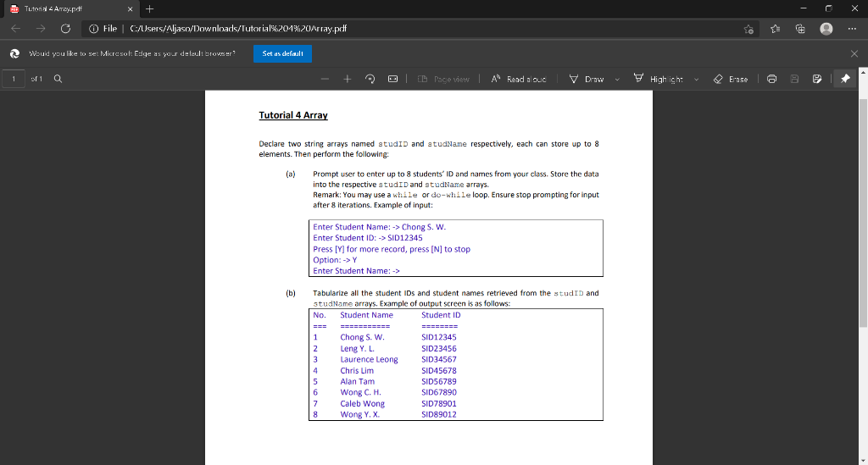Click scrollbar up arrow

(x=863, y=72)
